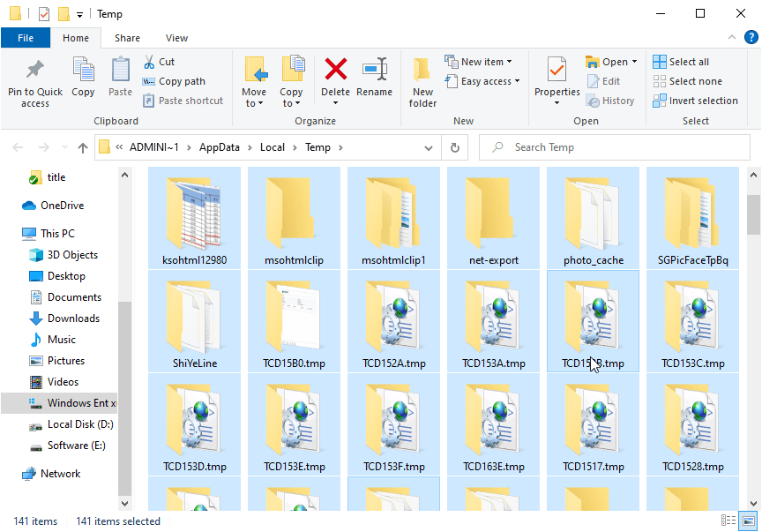
Task: Select the TCD15B0.tmp folder
Action: [x=294, y=321]
